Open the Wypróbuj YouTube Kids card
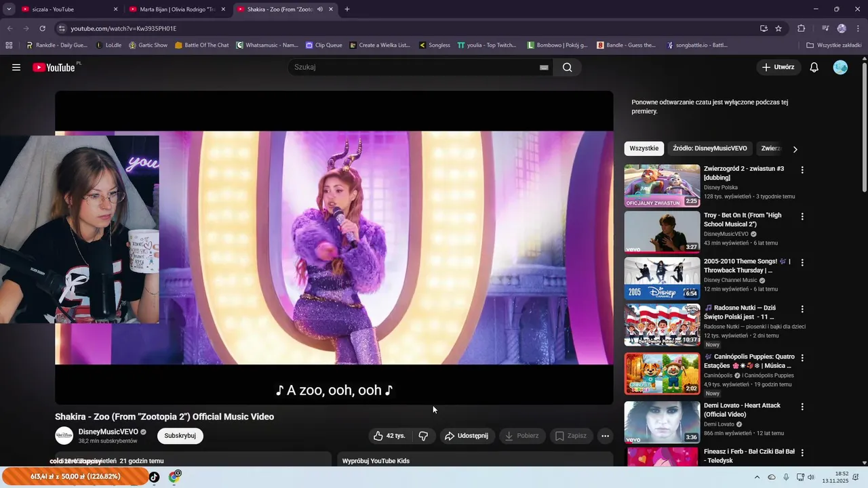This screenshot has width=868, height=488. click(x=475, y=459)
